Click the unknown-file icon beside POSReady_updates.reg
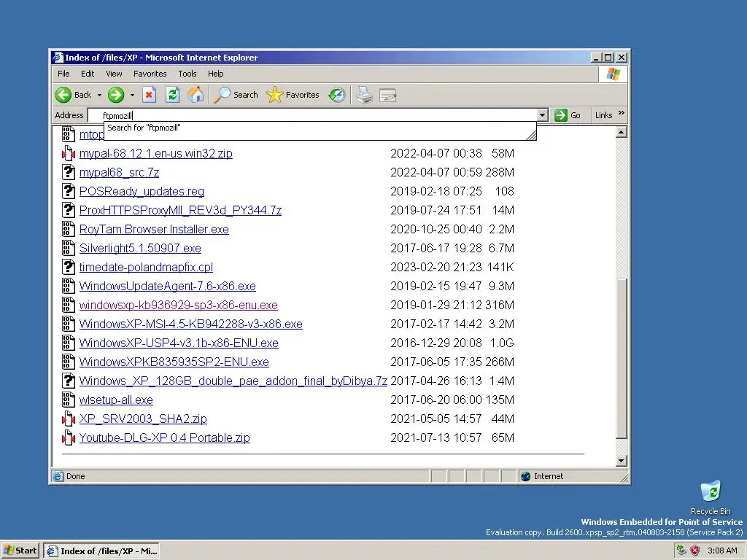747x560 pixels. click(69, 192)
